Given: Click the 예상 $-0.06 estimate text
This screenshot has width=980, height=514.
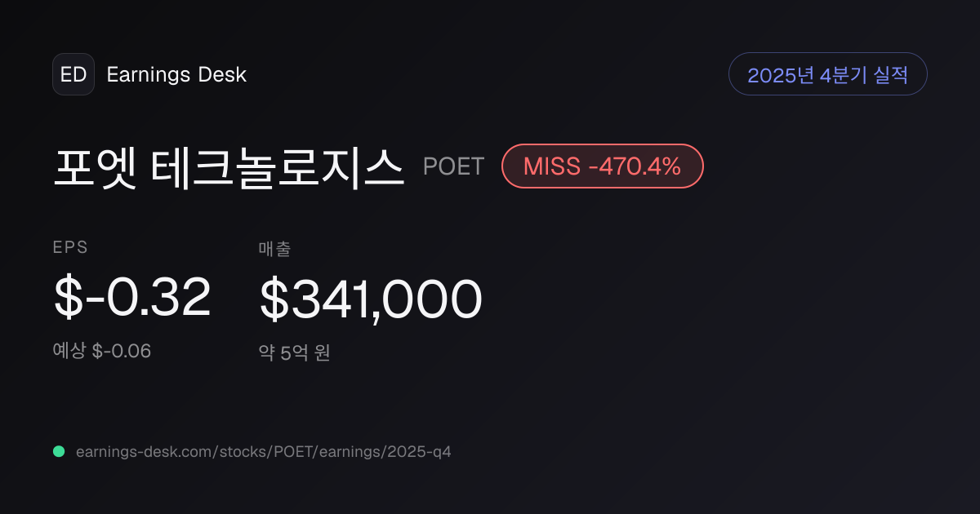Looking at the screenshot, I should point(102,351).
